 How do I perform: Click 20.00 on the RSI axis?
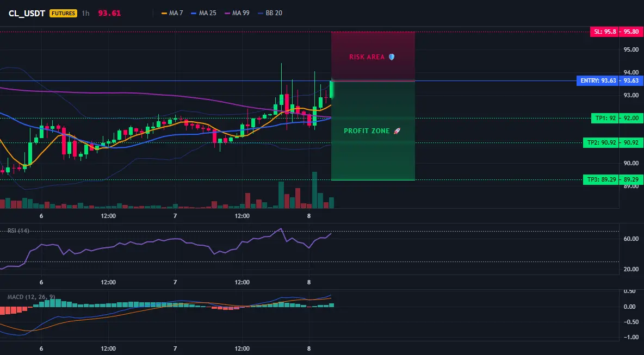pos(631,269)
